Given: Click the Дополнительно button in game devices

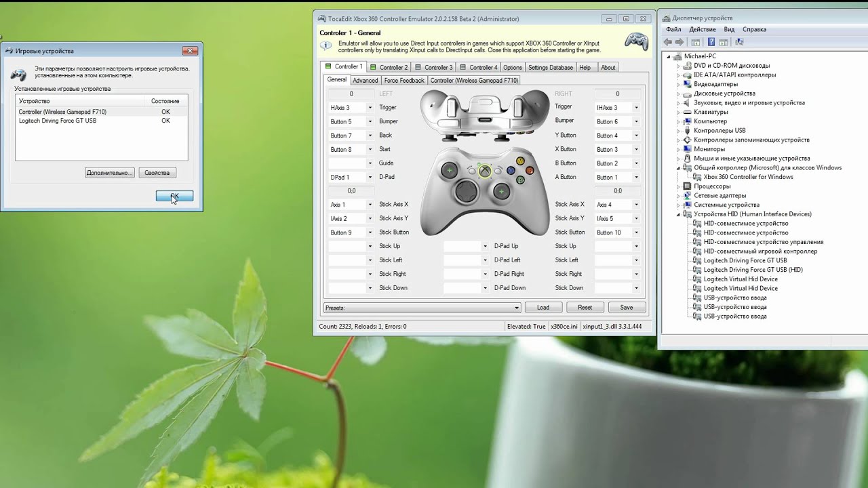Looking at the screenshot, I should coord(110,173).
